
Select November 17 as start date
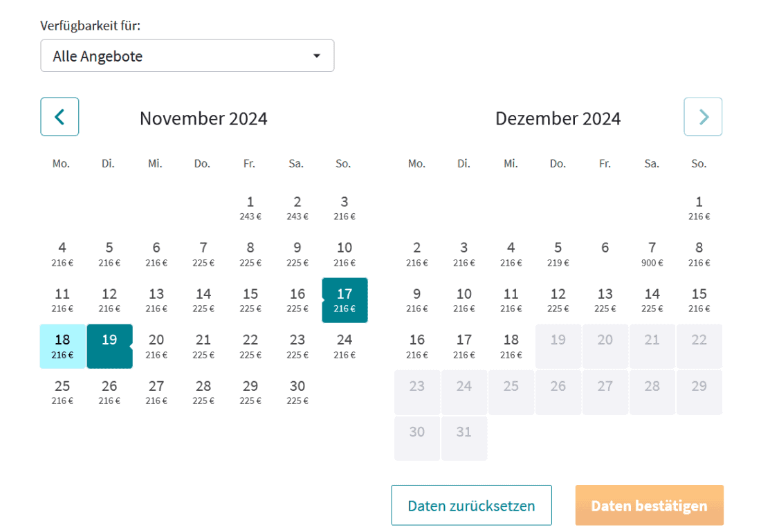345,300
